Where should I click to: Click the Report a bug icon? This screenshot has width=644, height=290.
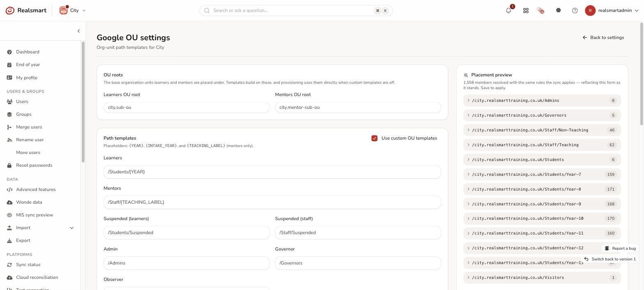click(607, 248)
